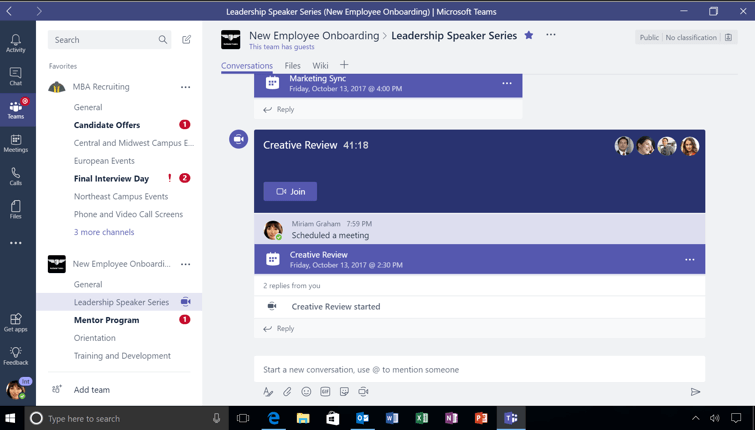Open the Feedback panel
Screen dimensions: 755x430
[x=15, y=356]
